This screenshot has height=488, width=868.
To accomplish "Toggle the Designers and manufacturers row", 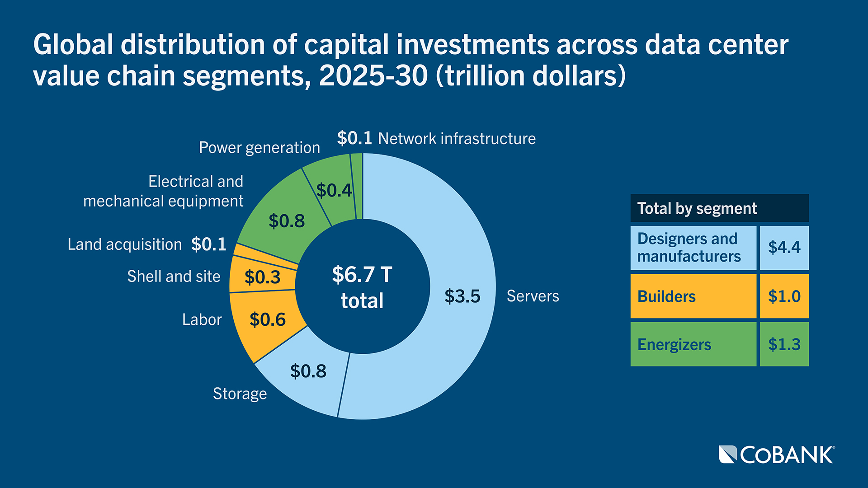I will click(x=693, y=248).
